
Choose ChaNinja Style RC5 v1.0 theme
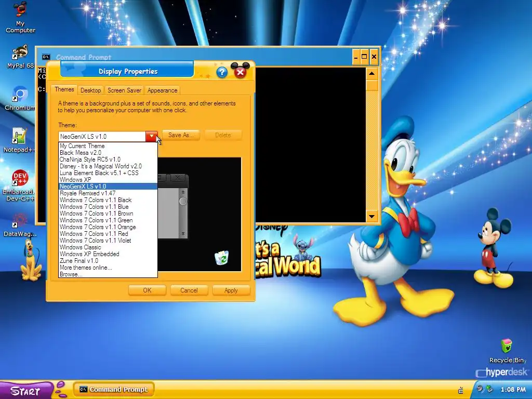tap(108, 159)
